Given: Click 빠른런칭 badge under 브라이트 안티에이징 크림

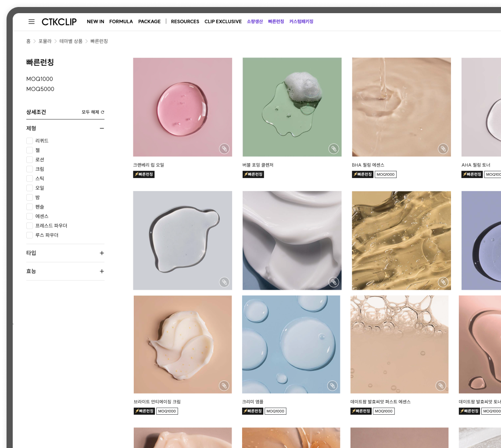Looking at the screenshot, I should pyautogui.click(x=144, y=411).
